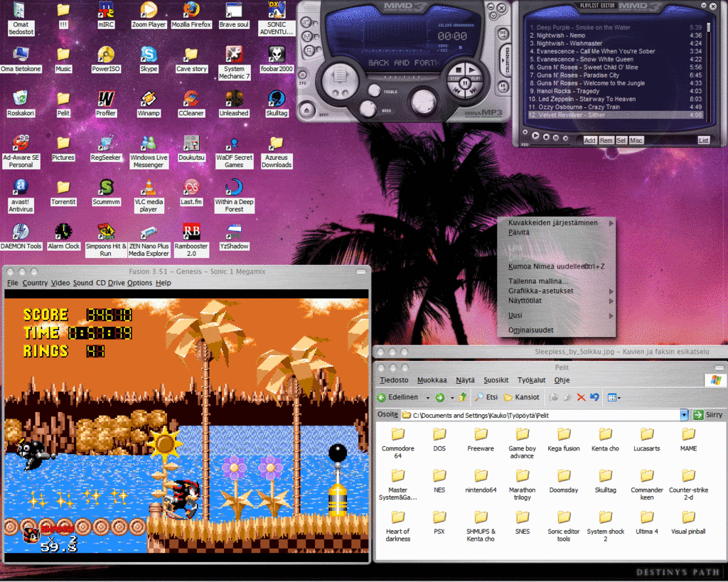Click the Rambooster 2.0 desktop icon
This screenshot has height=582, width=728.
(x=191, y=241)
